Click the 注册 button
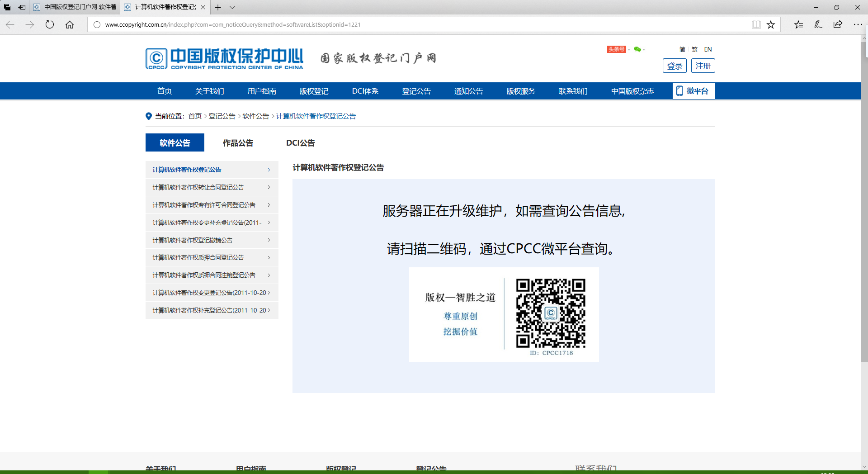The height and width of the screenshot is (474, 868). point(703,66)
